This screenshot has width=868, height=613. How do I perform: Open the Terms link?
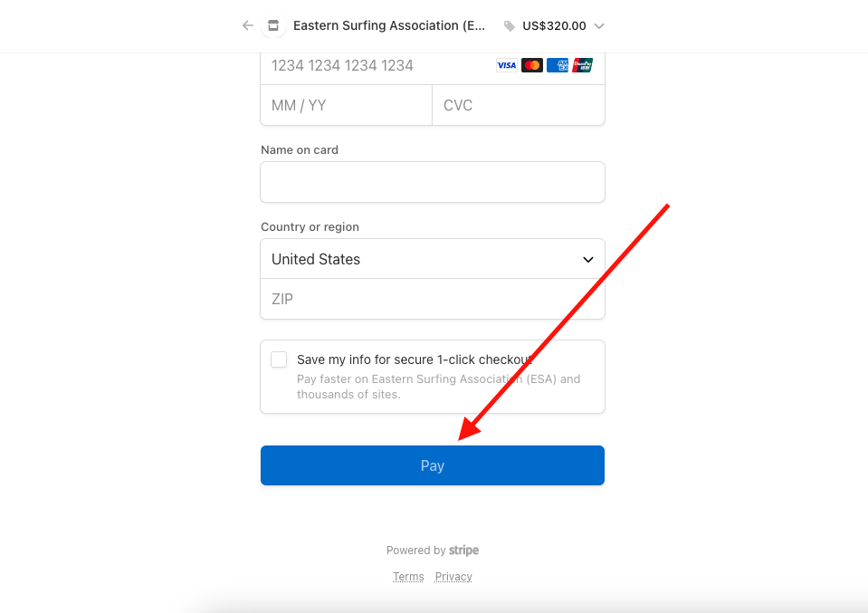(408, 577)
